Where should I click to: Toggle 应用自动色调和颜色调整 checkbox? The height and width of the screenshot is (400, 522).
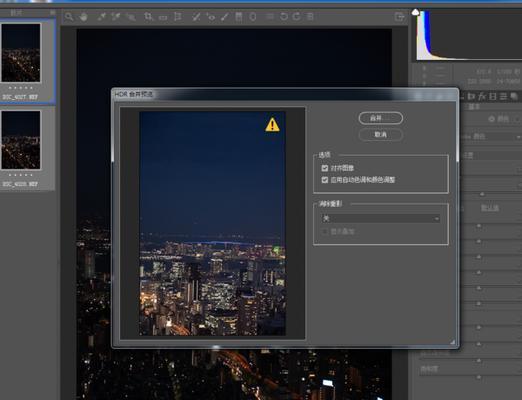point(325,180)
